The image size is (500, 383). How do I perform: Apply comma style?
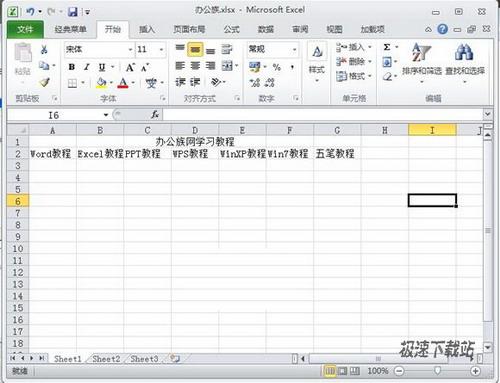tap(292, 67)
